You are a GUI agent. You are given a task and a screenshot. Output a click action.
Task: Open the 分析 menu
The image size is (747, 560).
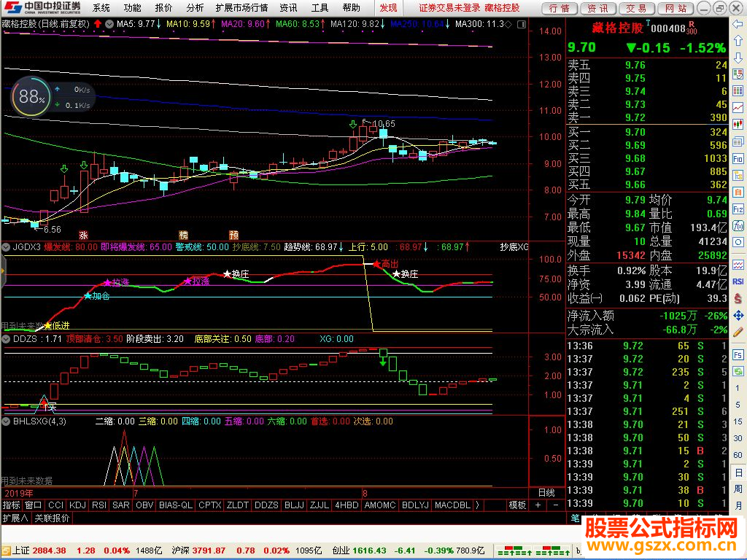coord(195,7)
